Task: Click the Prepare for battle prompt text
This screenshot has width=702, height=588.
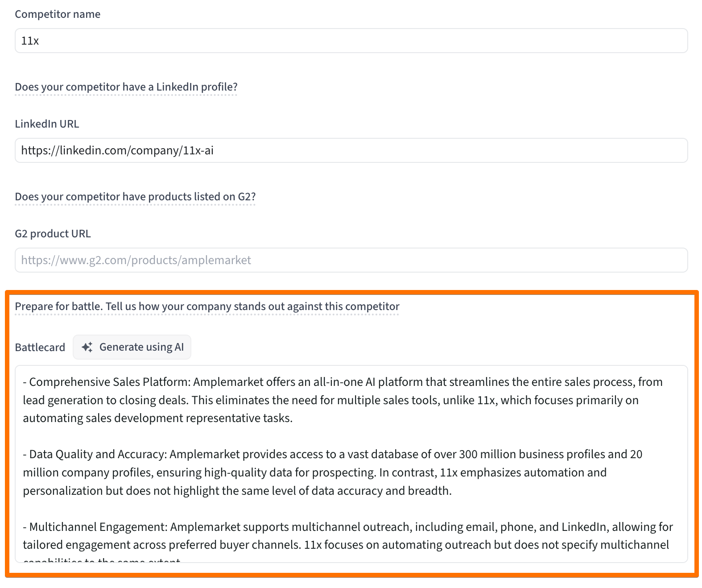Action: [207, 306]
